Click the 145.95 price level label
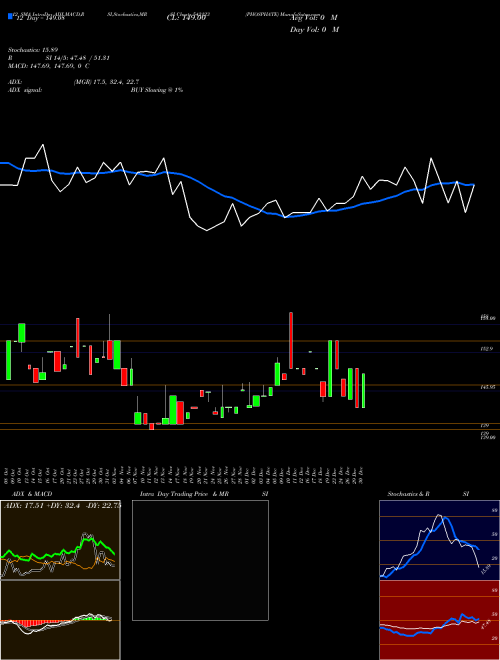Viewport: 500px width, 660px height. 488,387
